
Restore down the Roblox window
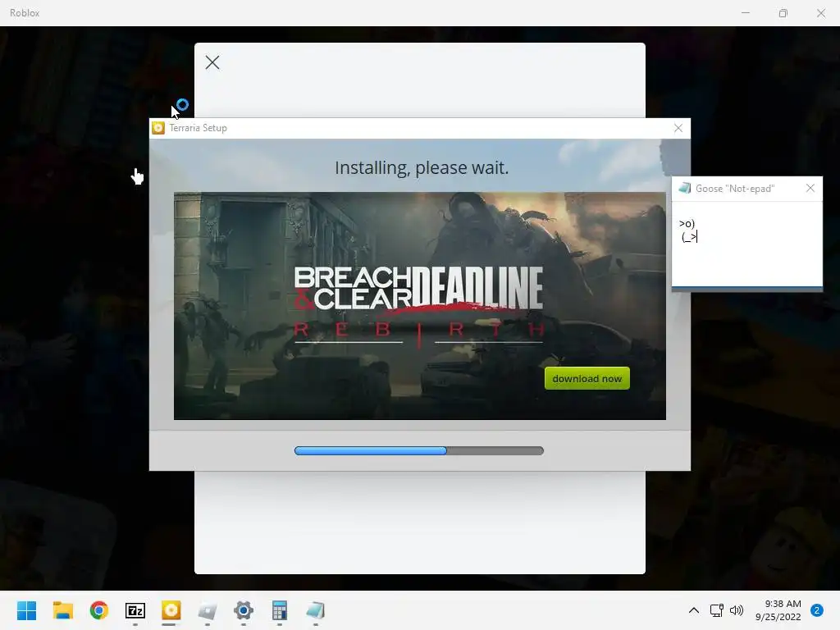[783, 13]
